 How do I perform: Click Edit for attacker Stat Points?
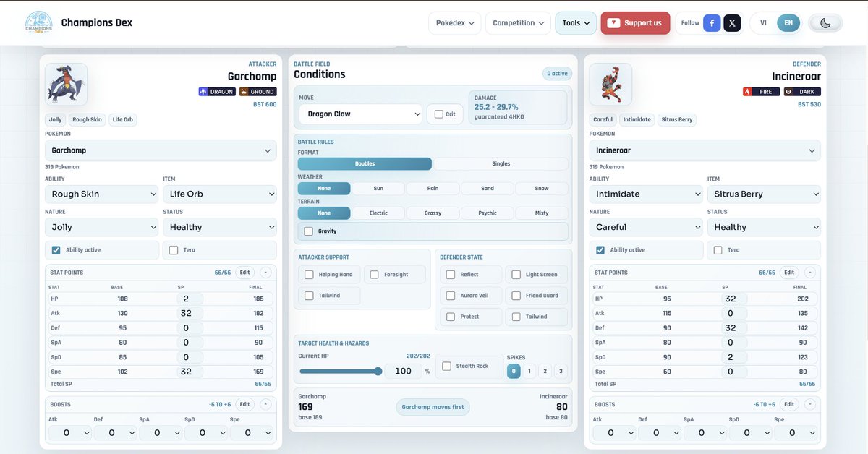[x=244, y=273]
